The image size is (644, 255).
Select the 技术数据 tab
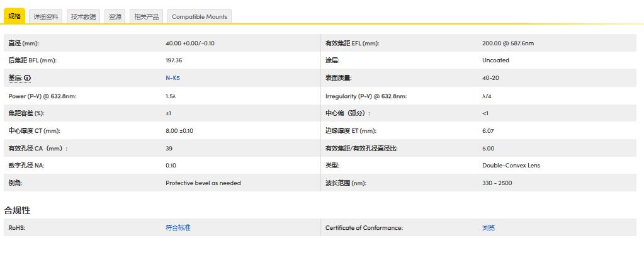coord(83,16)
